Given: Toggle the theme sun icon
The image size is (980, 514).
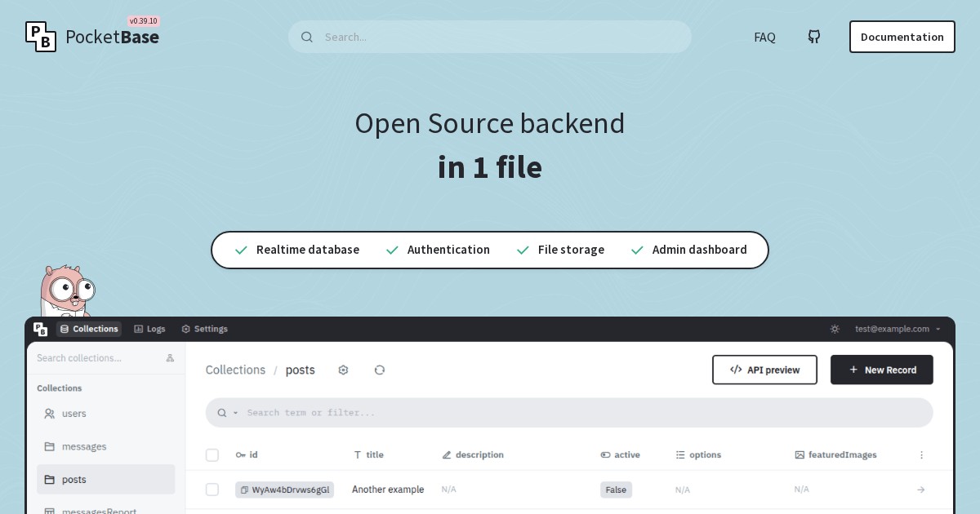Looking at the screenshot, I should click(835, 329).
